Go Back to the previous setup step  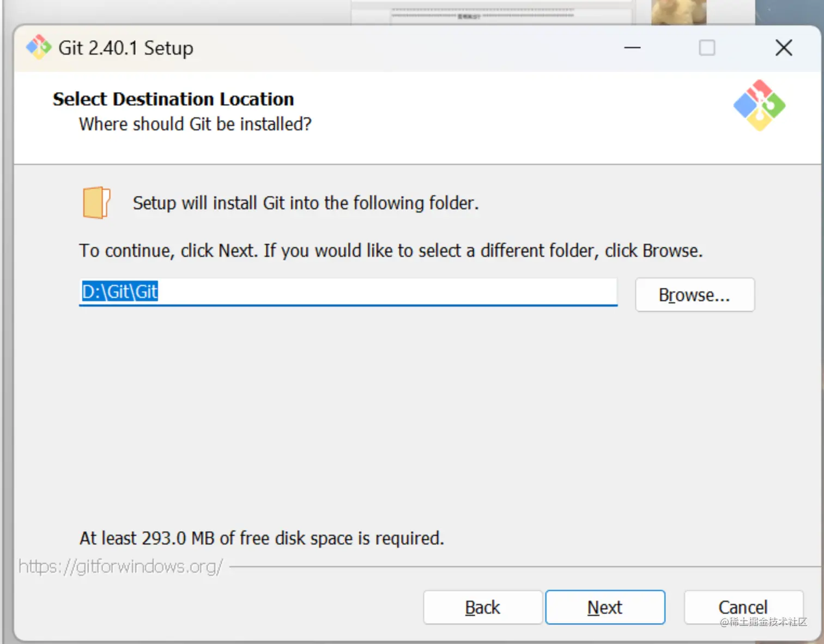(482, 607)
